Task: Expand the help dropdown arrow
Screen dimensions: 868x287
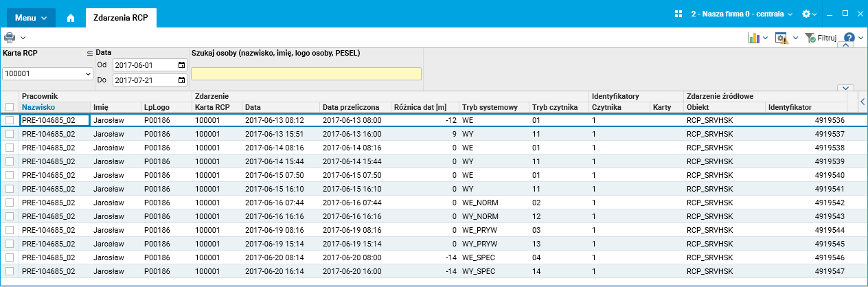Action: coord(860,38)
